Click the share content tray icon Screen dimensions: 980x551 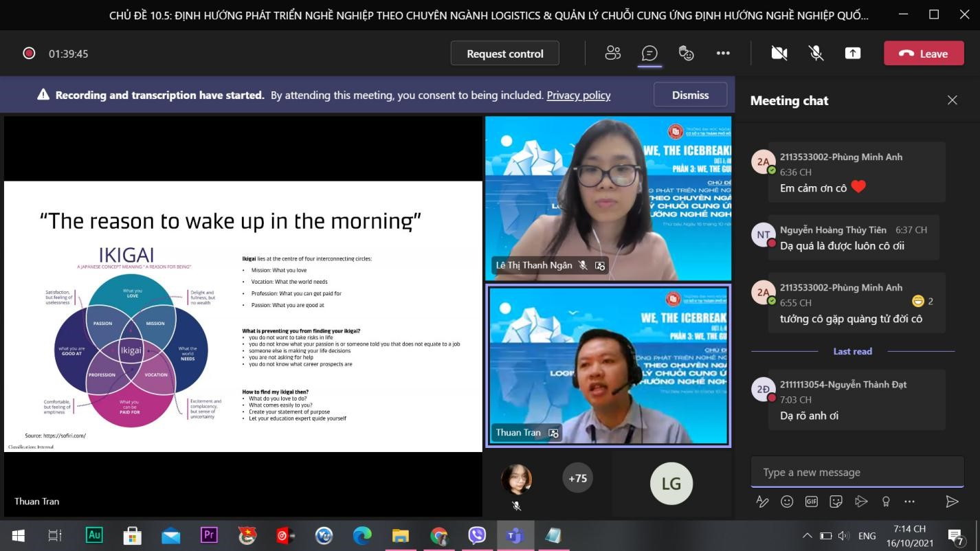coord(852,54)
